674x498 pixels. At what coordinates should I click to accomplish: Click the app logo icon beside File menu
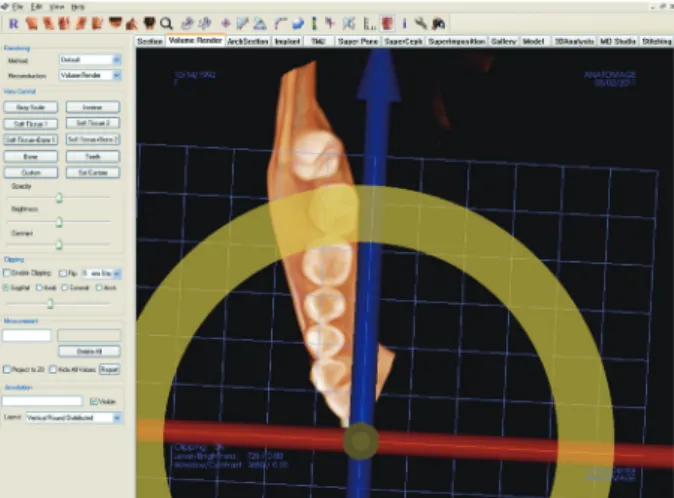5,6
